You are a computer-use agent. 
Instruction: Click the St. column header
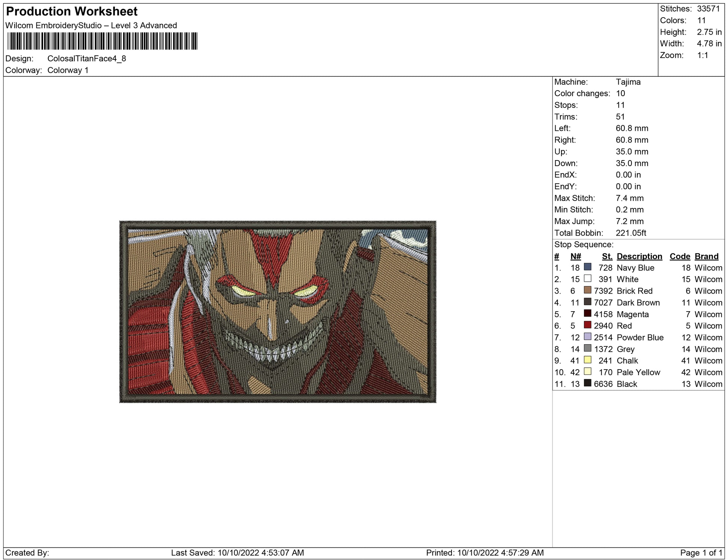(x=607, y=256)
